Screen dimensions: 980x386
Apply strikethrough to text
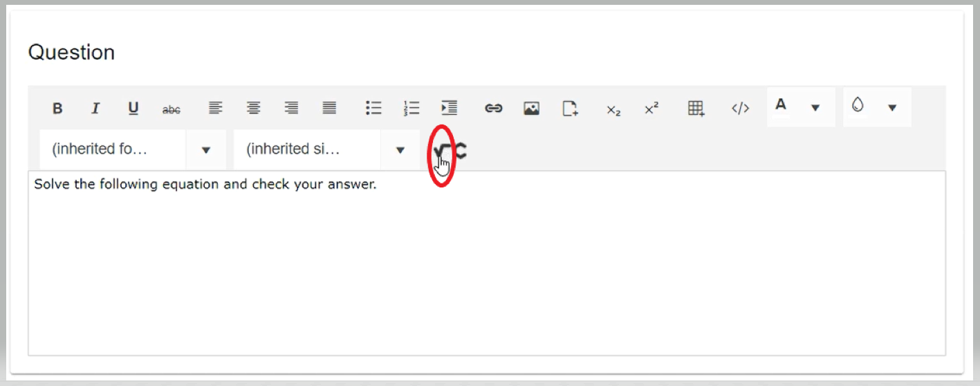171,109
